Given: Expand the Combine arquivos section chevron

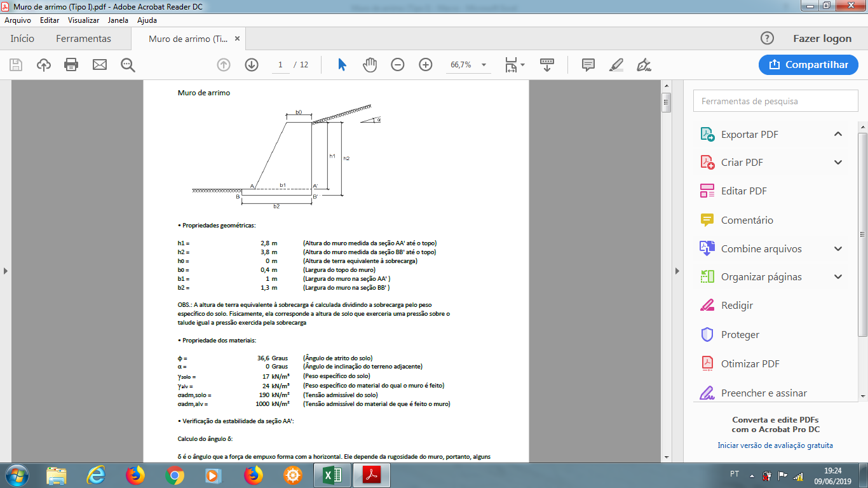Looking at the screenshot, I should coord(838,249).
